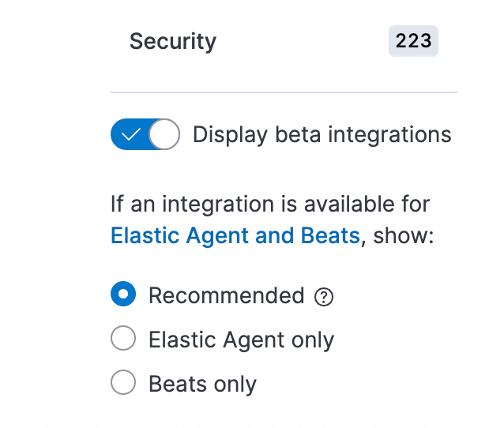
Task: Pick the Beats only radio button
Action: 123,384
